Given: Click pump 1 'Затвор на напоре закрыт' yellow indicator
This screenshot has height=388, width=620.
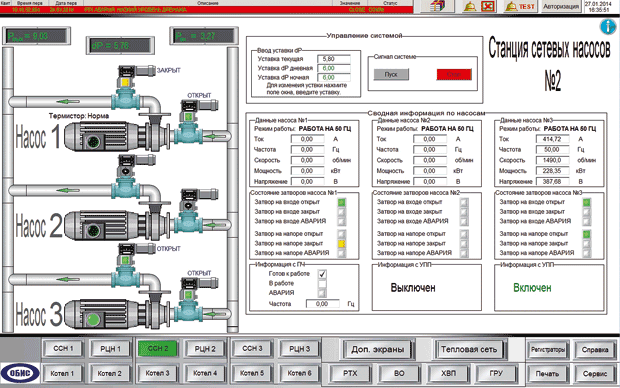Looking at the screenshot, I should tap(342, 244).
